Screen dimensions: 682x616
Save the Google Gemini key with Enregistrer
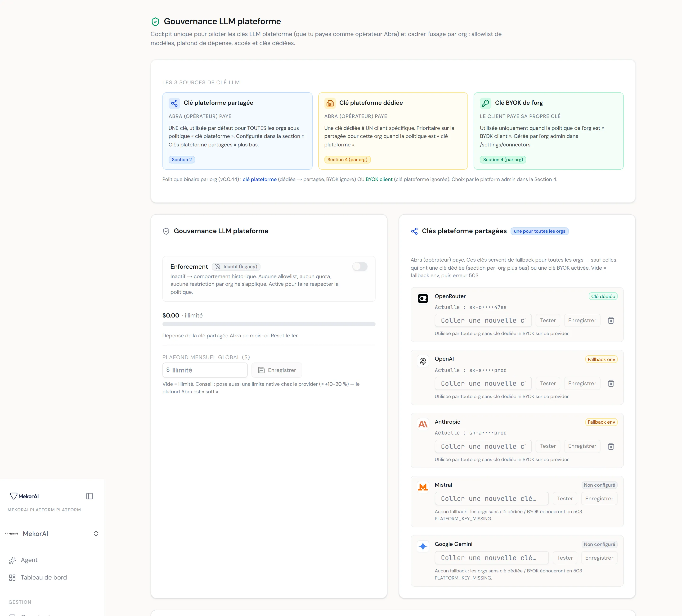point(599,558)
